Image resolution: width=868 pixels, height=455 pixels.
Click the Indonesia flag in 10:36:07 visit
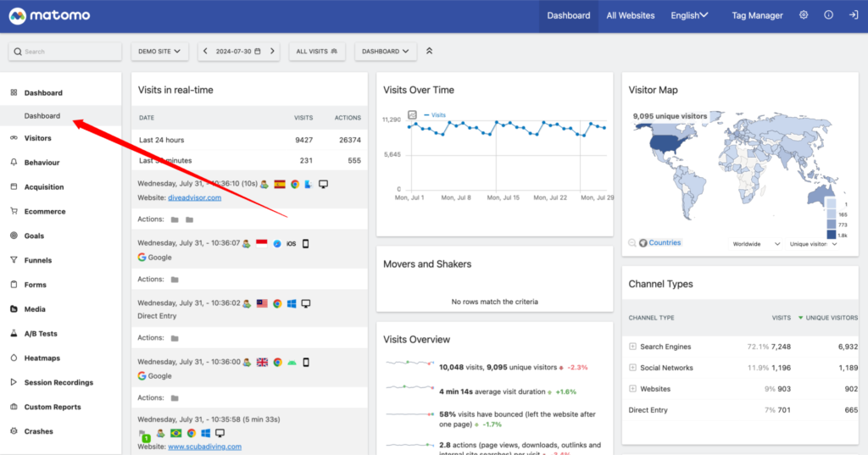261,243
